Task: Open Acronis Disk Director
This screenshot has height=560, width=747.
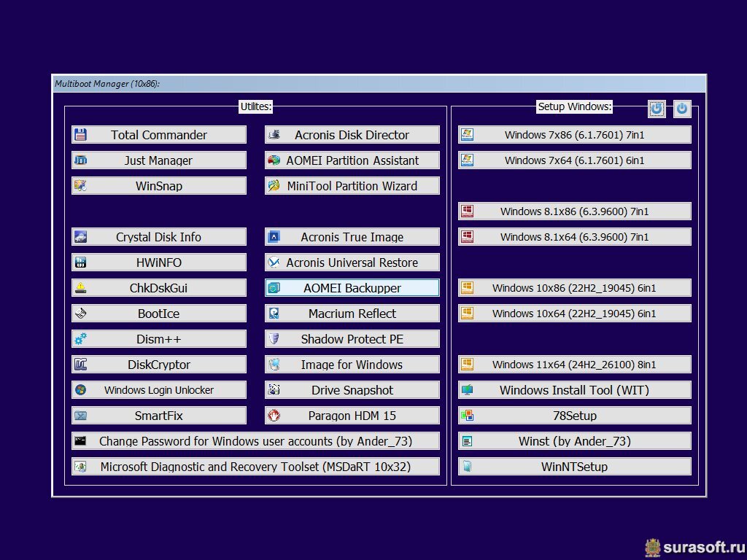Action: pyautogui.click(x=352, y=135)
